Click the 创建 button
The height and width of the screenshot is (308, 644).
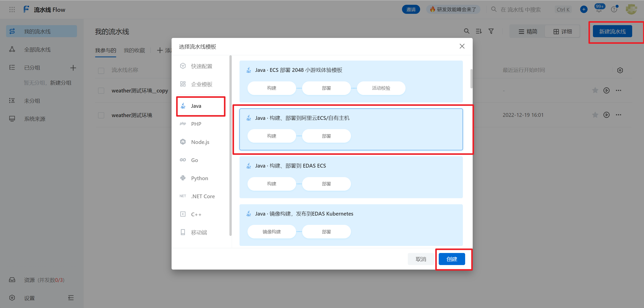pos(452,259)
